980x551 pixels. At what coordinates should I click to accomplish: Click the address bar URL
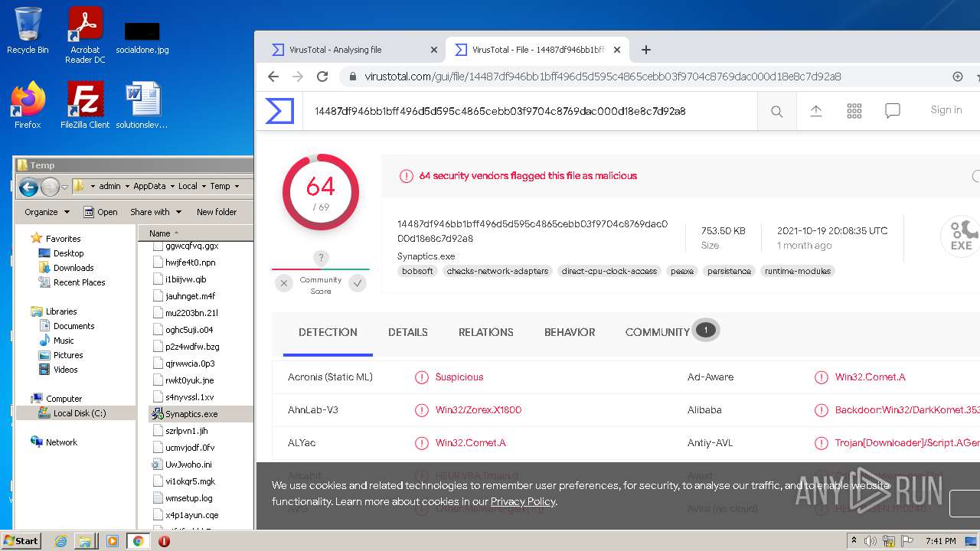[603, 77]
